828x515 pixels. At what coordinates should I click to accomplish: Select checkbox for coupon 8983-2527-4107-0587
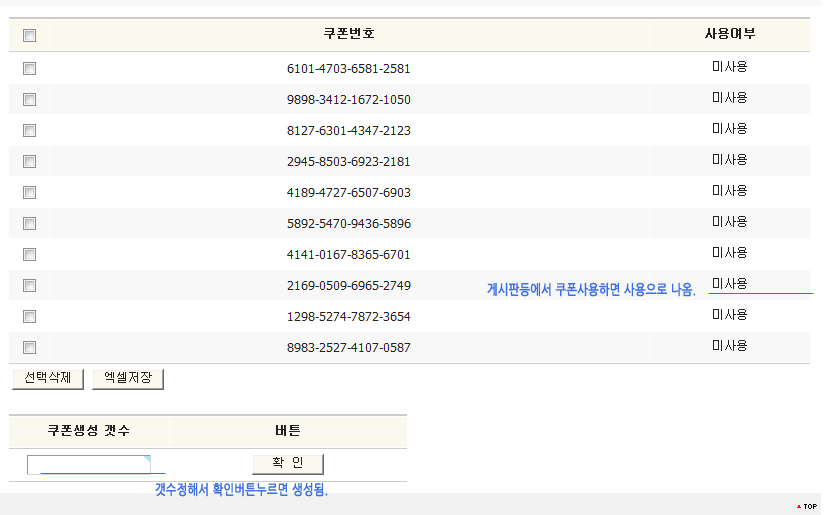[29, 348]
